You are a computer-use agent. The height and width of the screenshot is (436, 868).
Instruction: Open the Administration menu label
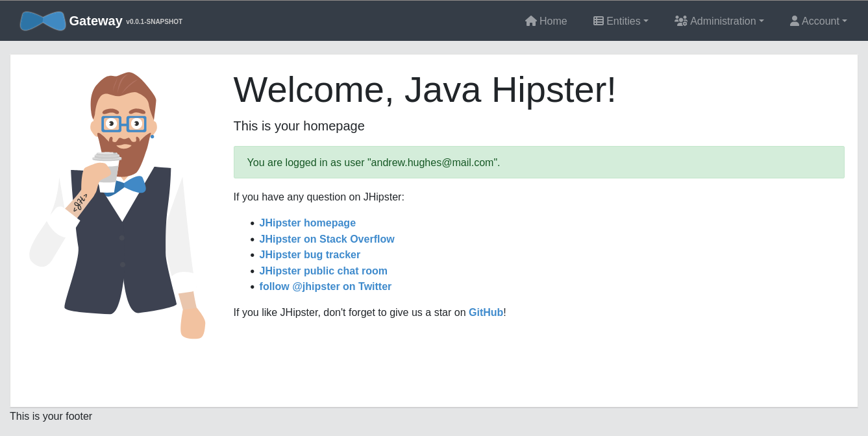(x=723, y=21)
